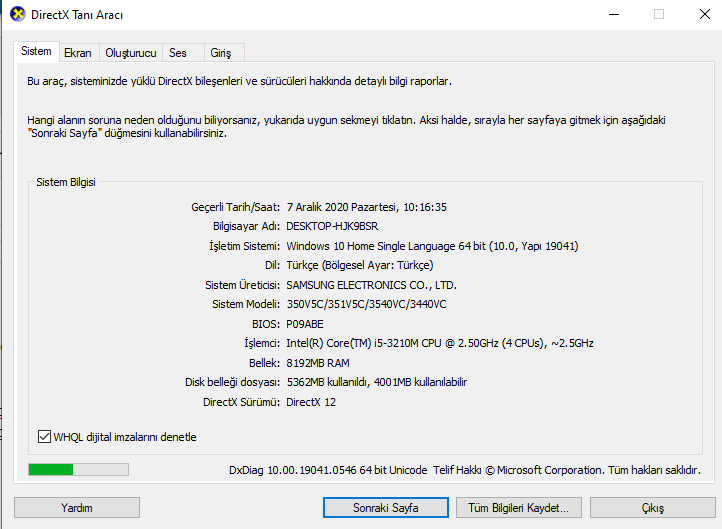Switch to the Ekran tab
722x529 pixels.
coord(77,53)
